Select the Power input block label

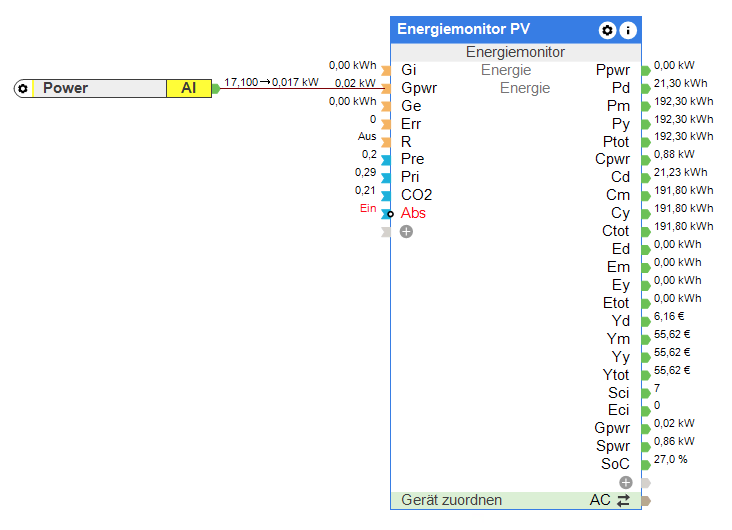pos(65,88)
